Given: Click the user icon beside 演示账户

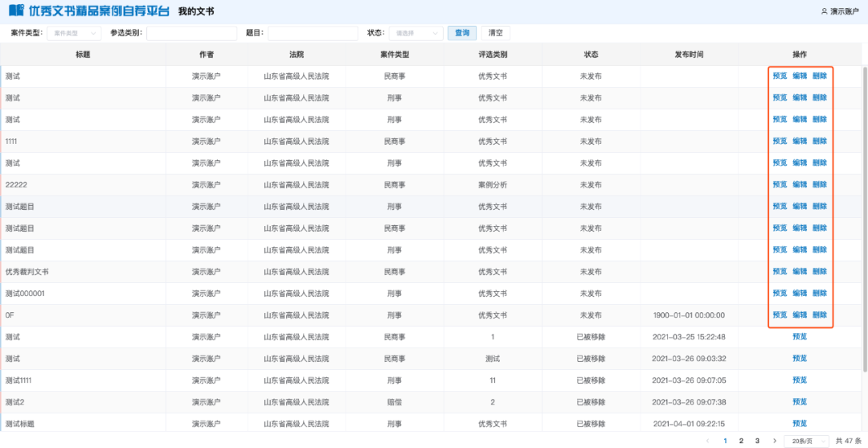Looking at the screenshot, I should point(825,11).
